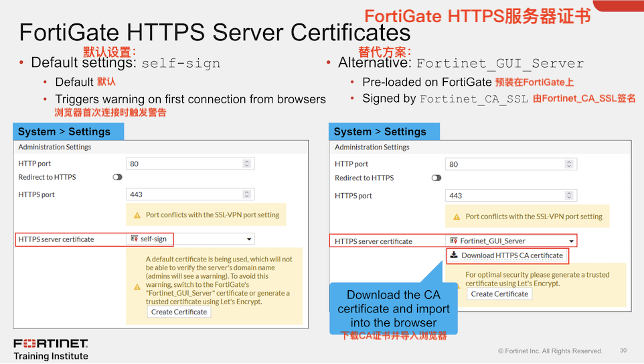This screenshot has width=644, height=364.
Task: Click stepper arrows of right HTTPS port
Action: click(569, 196)
